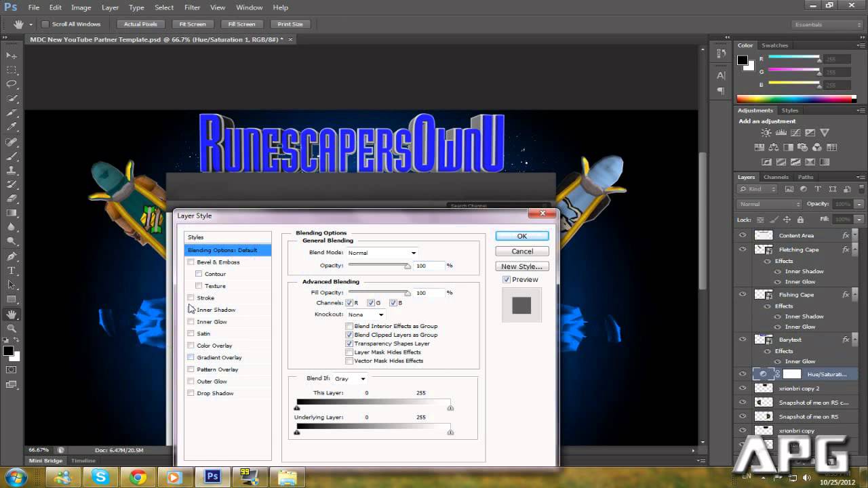Select the Eraser tool
This screenshot has width=868, height=488.
pyautogui.click(x=12, y=199)
